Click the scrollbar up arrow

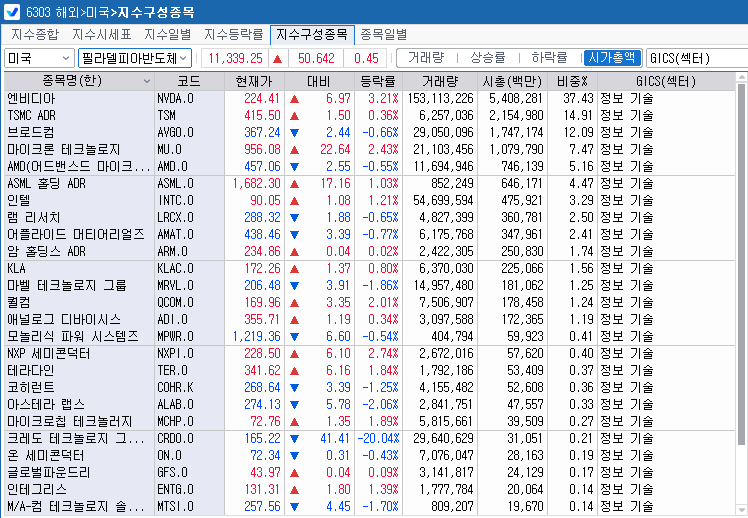(x=741, y=77)
